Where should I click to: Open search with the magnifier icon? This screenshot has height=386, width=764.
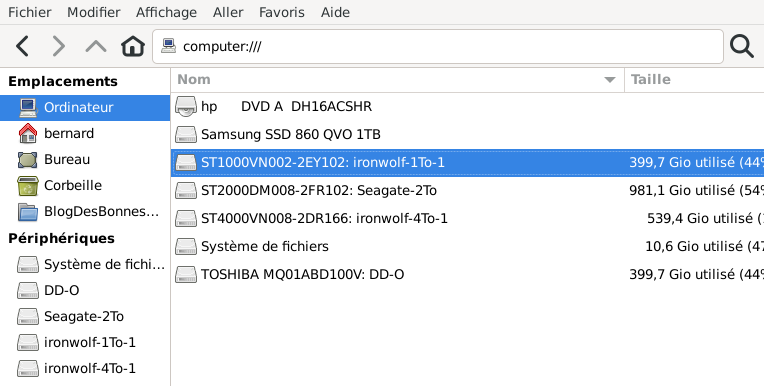point(742,46)
